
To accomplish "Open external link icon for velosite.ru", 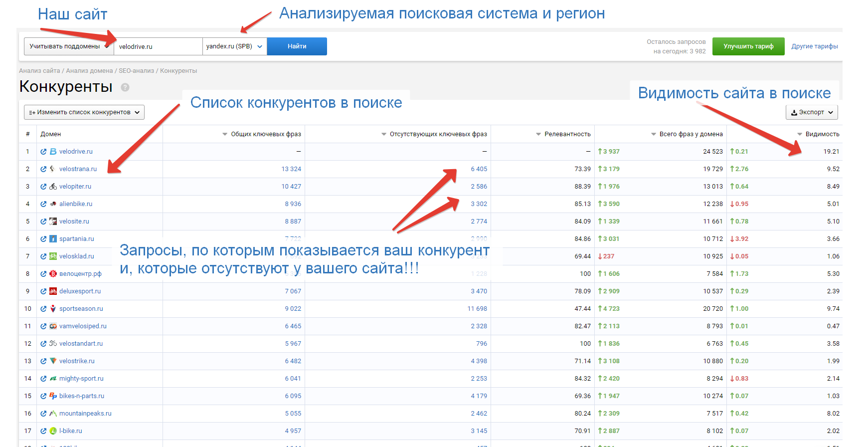I will click(x=43, y=222).
